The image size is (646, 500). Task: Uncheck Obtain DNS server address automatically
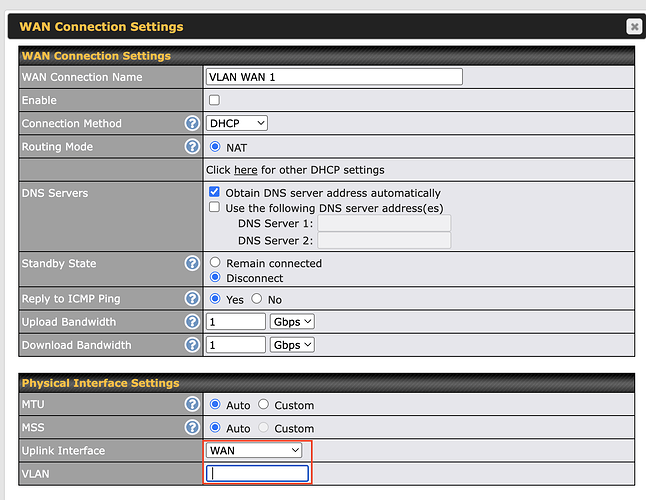coord(214,192)
